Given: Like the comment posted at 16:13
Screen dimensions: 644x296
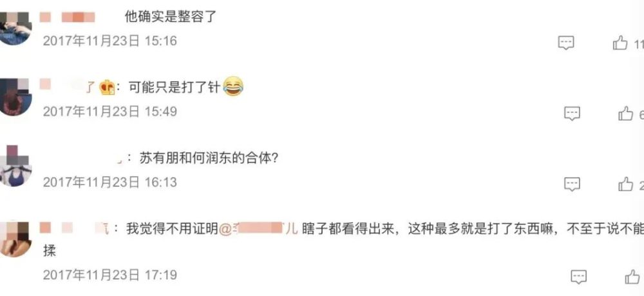Looking at the screenshot, I should tap(625, 184).
